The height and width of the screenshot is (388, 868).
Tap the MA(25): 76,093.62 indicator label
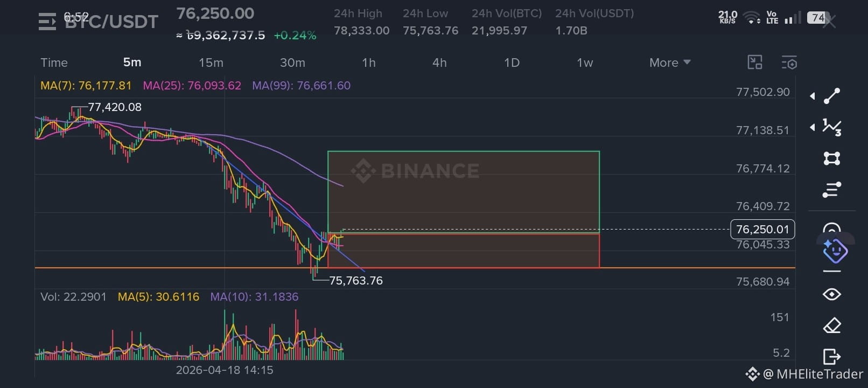pos(192,86)
